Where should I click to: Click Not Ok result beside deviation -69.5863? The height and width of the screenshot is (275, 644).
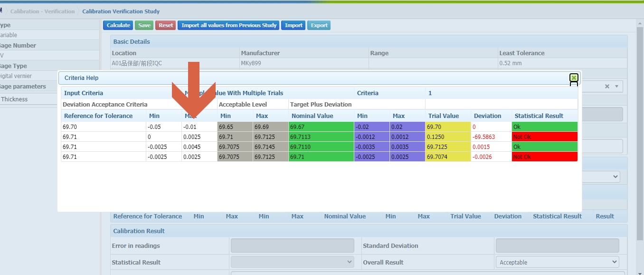[x=545, y=137]
